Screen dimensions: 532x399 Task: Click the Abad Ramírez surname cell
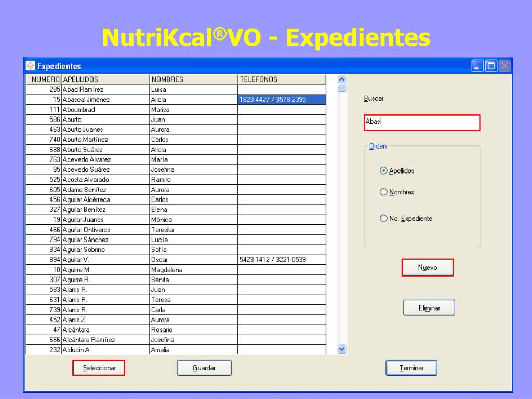coord(105,89)
